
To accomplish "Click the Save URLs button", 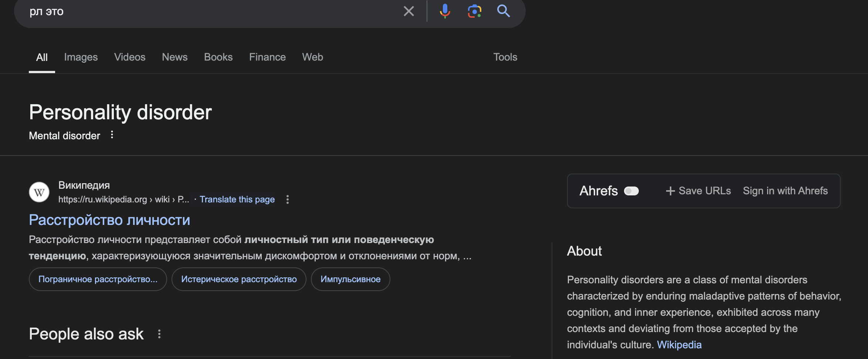I will coord(698,191).
